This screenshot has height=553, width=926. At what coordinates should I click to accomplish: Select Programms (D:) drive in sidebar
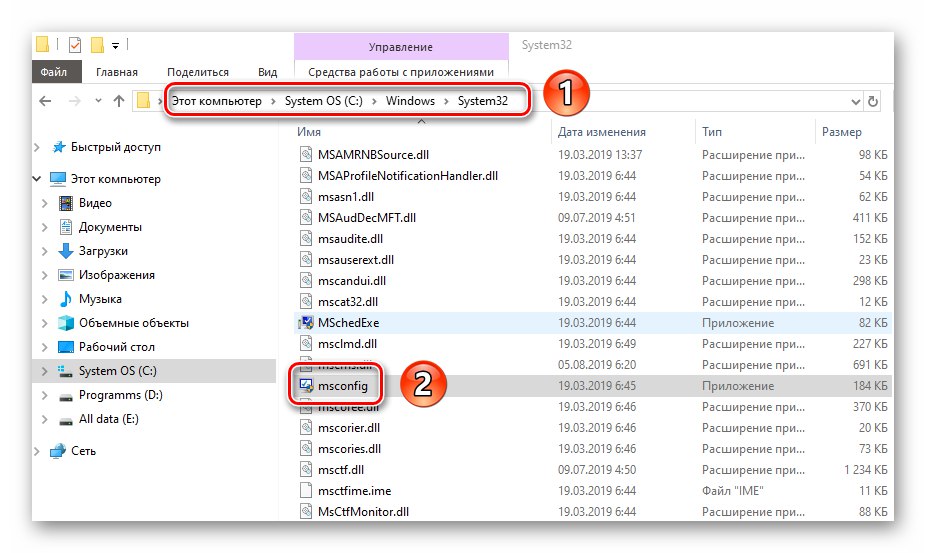click(x=121, y=395)
